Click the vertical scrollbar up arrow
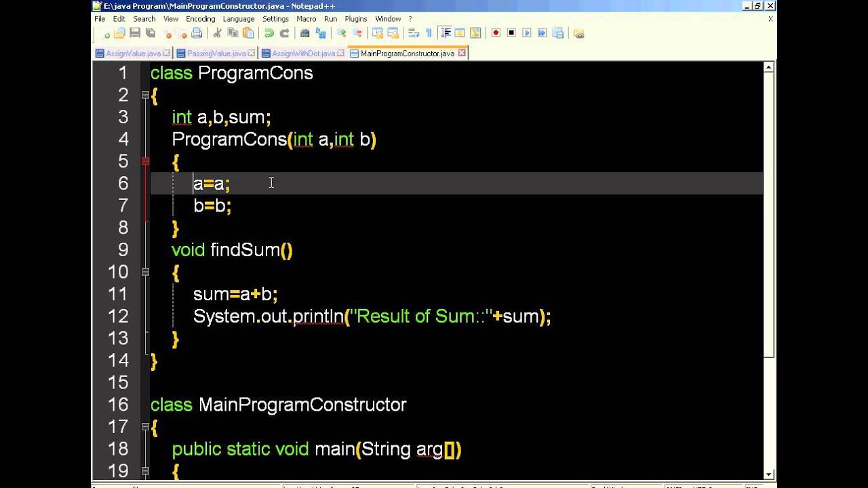This screenshot has width=868, height=488. (769, 67)
